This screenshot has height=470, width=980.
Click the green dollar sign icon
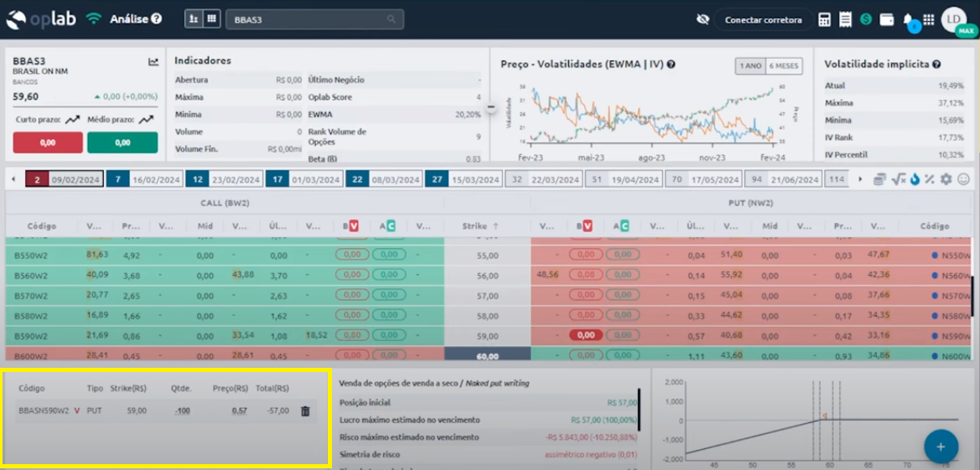[866, 19]
